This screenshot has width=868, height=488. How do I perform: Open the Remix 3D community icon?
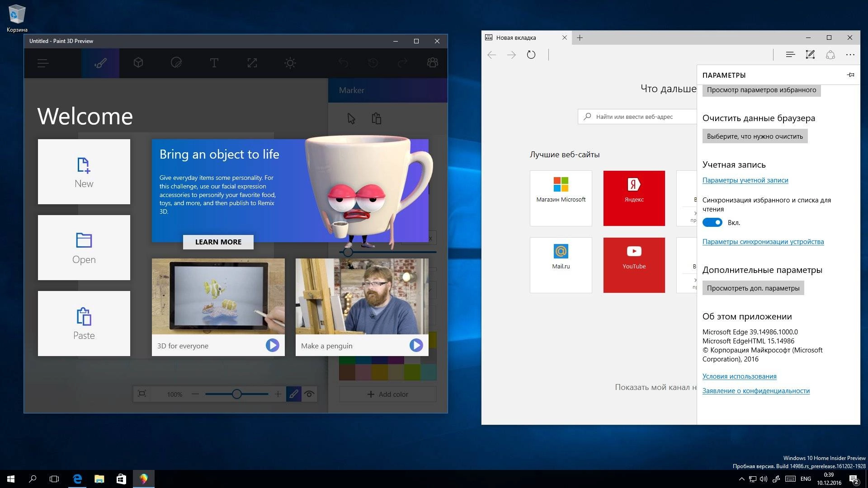coord(433,63)
